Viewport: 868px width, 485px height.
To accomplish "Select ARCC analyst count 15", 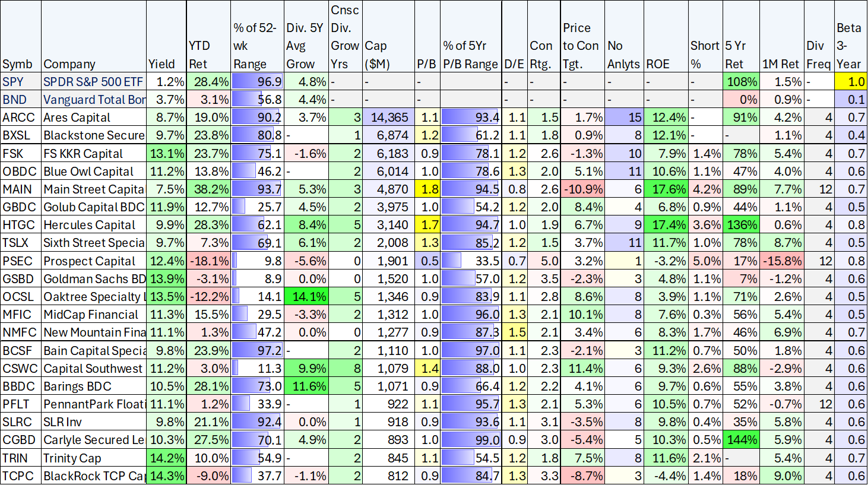I will 625,118.
